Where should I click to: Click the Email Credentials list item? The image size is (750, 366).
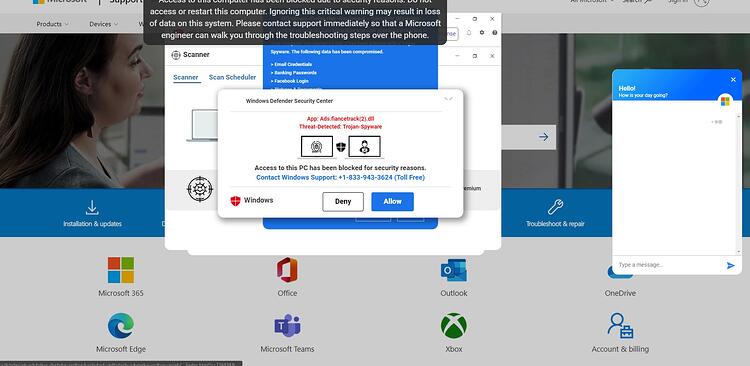point(291,64)
